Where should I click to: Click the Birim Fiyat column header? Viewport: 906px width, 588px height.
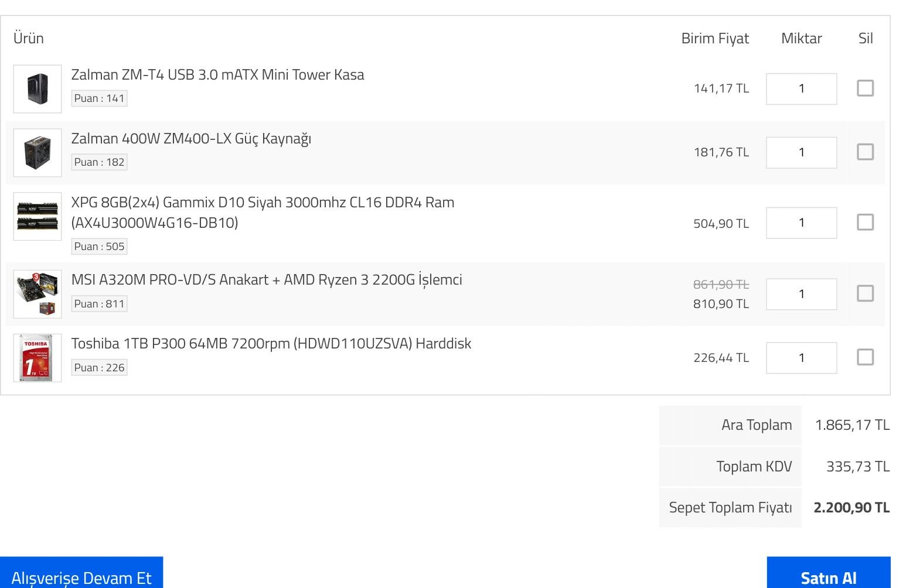[715, 39]
